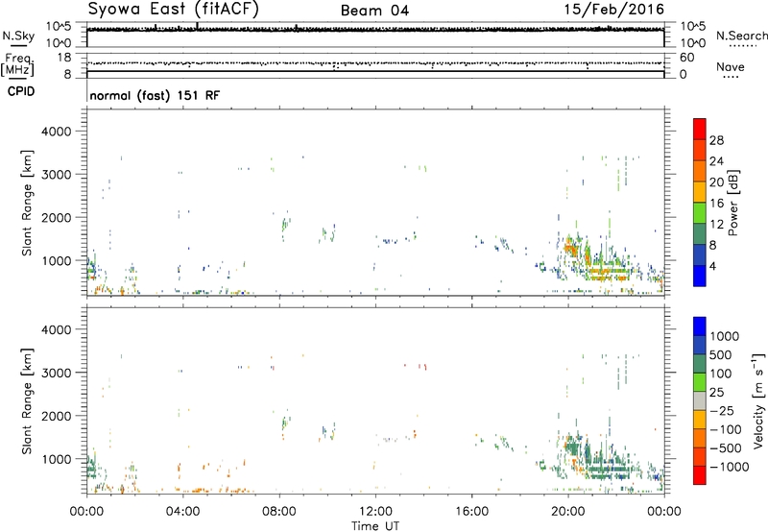Click the '-25' value on the velocity colorbar
The image size is (768, 532).
[722, 411]
